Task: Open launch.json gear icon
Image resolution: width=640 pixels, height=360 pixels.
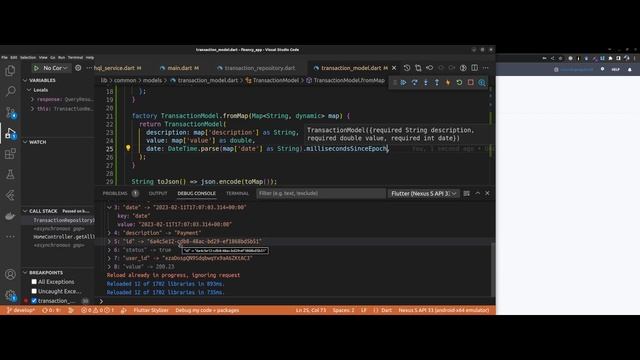Action: 78,68
